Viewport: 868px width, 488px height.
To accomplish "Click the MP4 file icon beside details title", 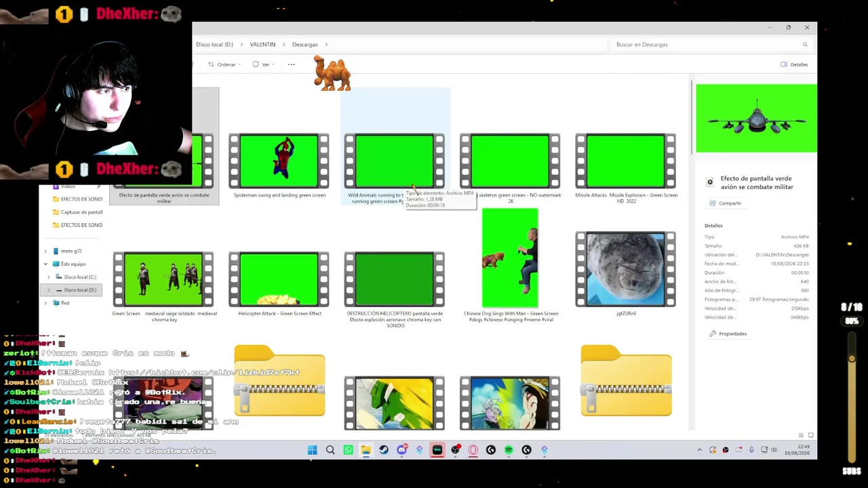I will [x=710, y=182].
